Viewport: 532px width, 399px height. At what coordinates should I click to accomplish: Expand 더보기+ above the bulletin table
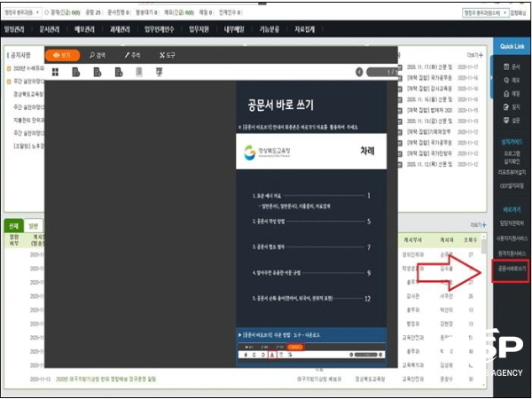[x=479, y=225]
